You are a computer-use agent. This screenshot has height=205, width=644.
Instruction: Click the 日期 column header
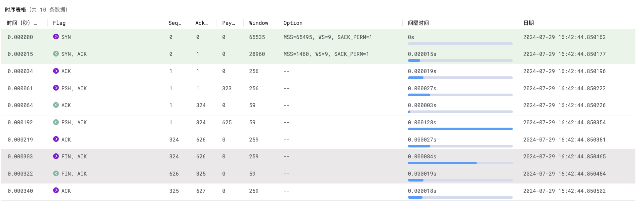(x=529, y=23)
